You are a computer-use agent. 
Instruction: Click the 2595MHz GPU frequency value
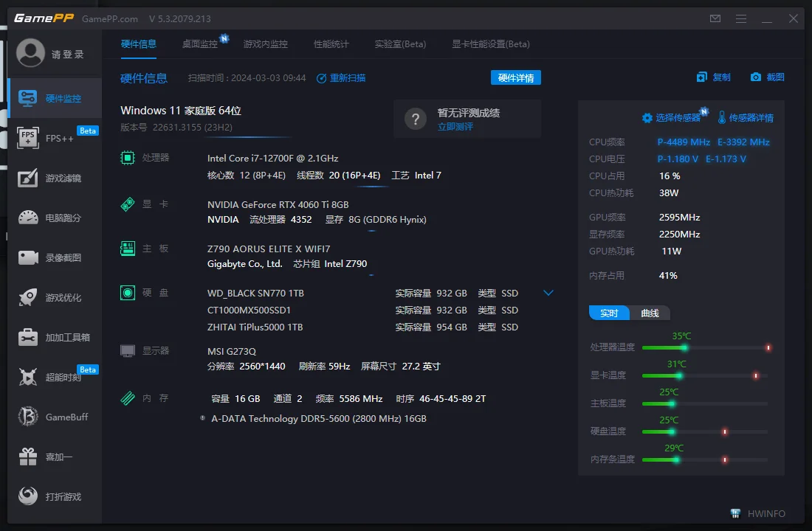click(679, 218)
